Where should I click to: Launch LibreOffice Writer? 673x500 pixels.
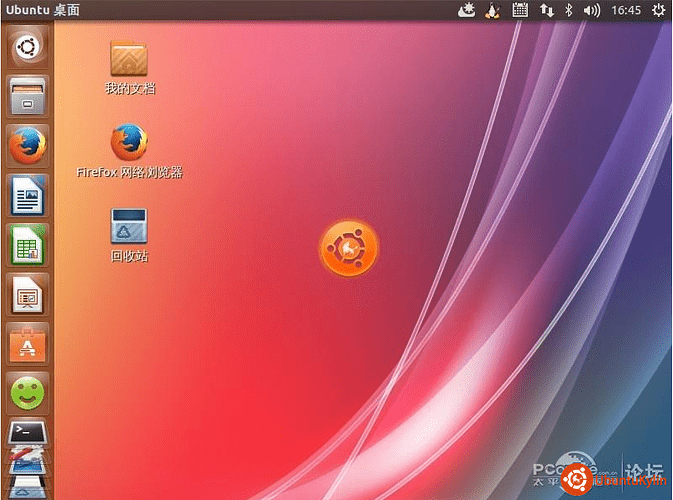[27, 195]
